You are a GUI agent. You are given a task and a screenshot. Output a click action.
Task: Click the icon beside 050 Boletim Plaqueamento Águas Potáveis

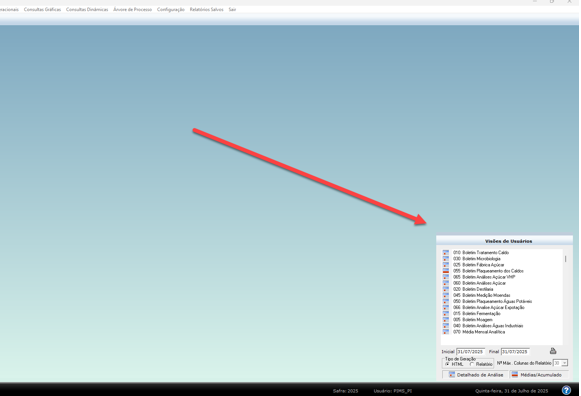coord(446,302)
